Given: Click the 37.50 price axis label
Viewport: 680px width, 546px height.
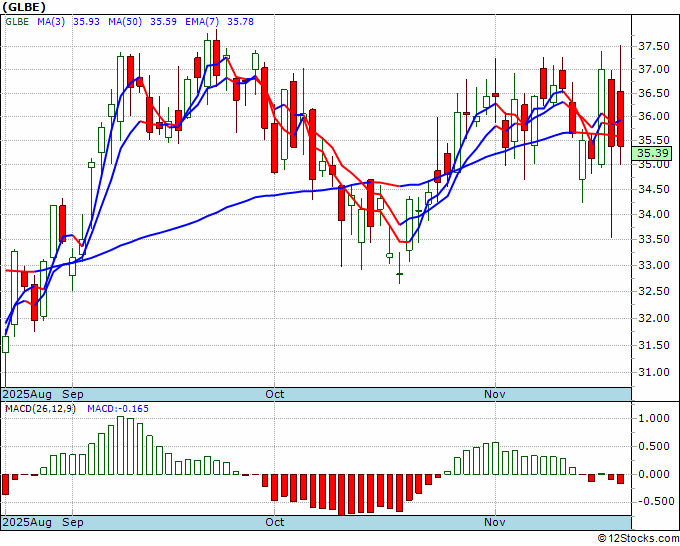Looking at the screenshot, I should (x=654, y=46).
